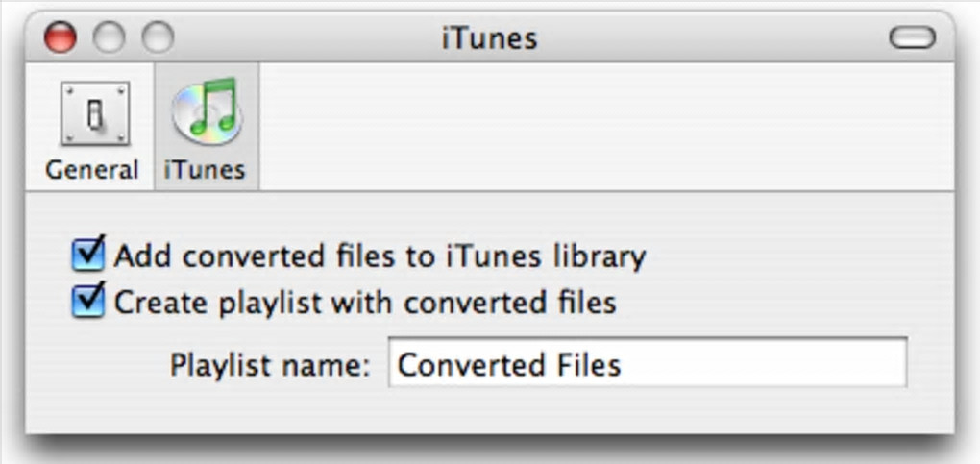Click the "Converted Files" text in the field
The image size is (980, 464).
coord(509,365)
